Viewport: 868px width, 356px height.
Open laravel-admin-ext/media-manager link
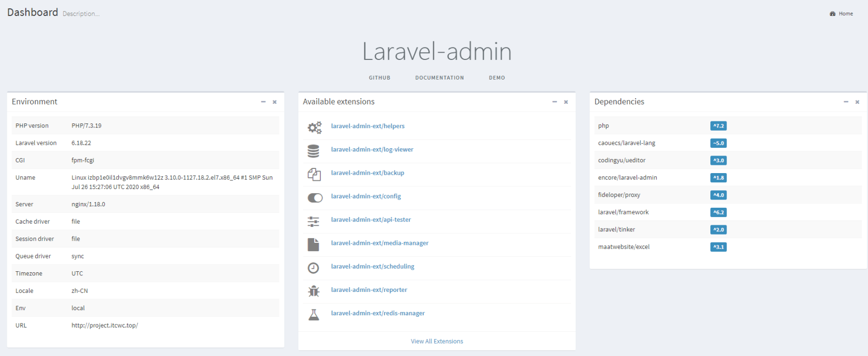(380, 243)
